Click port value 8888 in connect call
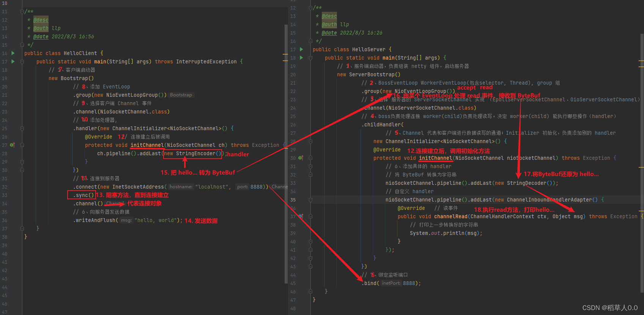 click(257, 187)
